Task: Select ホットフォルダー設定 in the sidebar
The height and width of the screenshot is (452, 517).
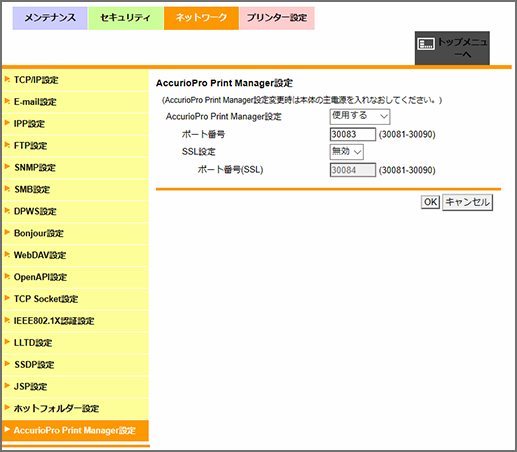Action: 75,409
